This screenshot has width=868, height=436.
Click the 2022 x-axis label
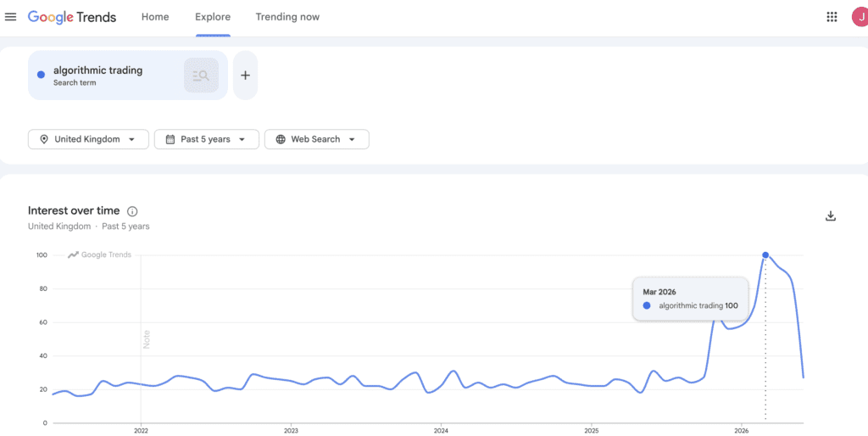click(x=141, y=430)
